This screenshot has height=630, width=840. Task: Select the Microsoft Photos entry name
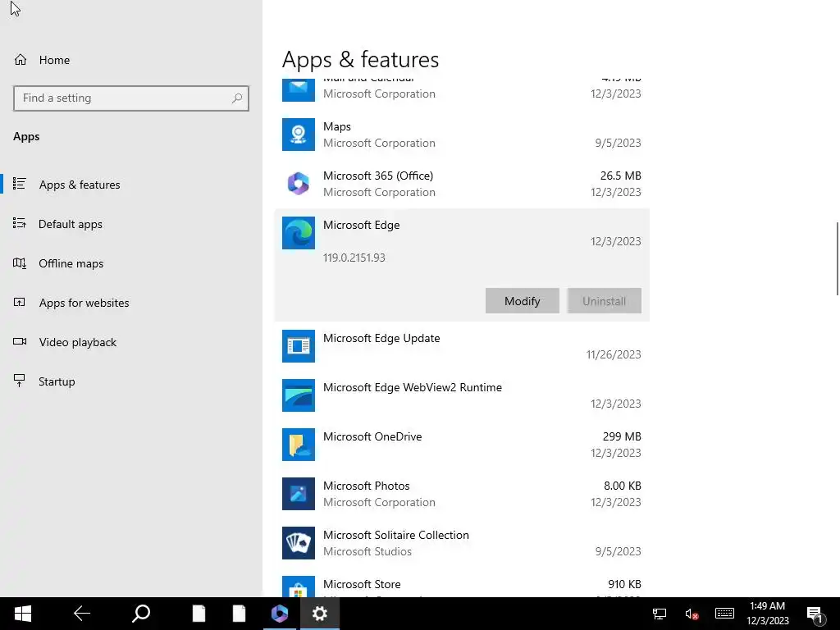click(x=367, y=486)
